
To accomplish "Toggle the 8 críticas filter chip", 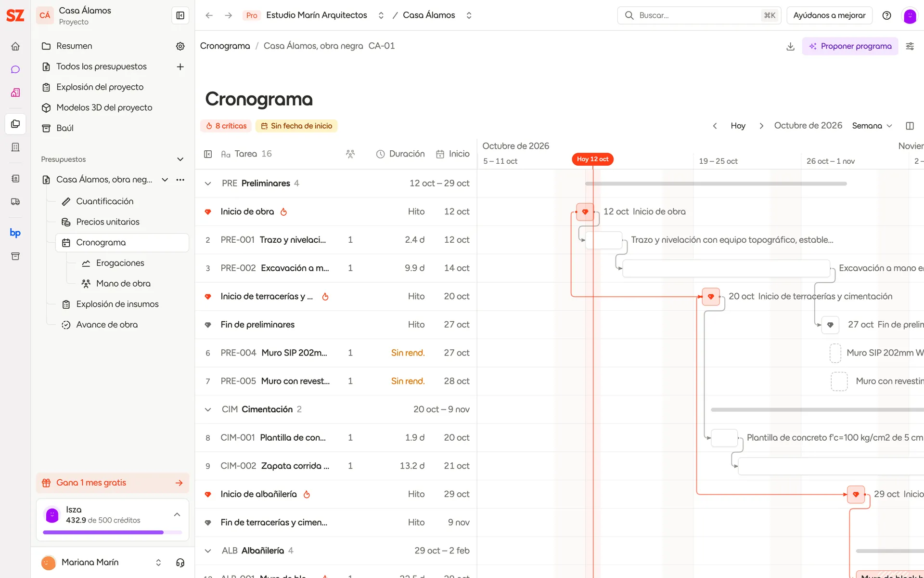I will coord(226,126).
